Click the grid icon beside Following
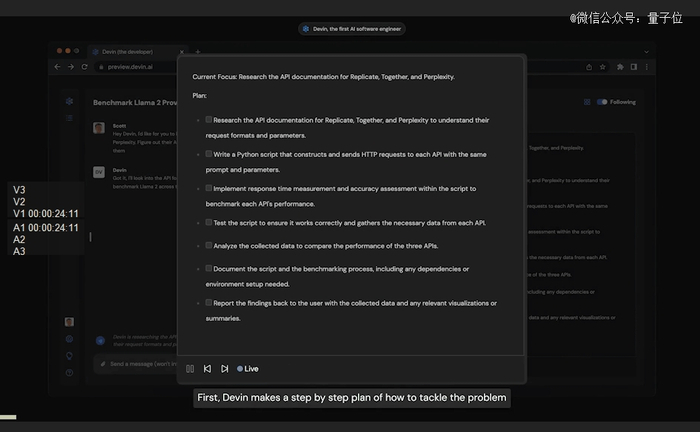This screenshot has height=432, width=700. 587,102
